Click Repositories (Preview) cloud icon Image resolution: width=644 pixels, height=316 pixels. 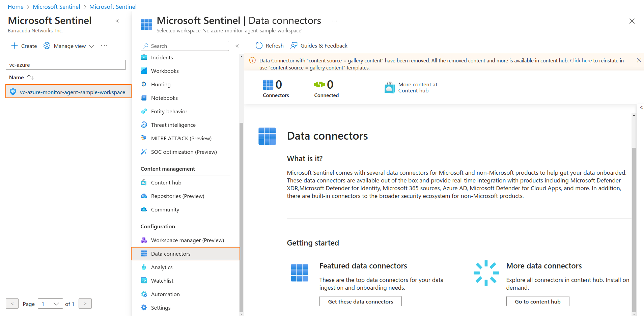(x=144, y=196)
